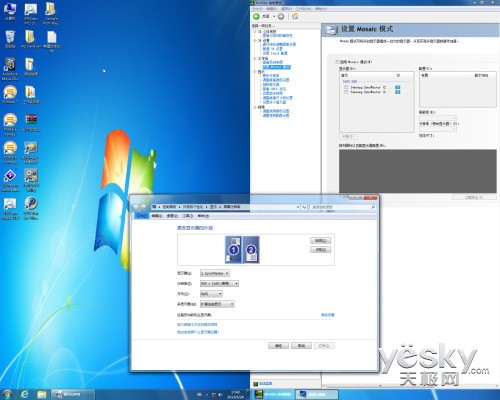
Task: Click the green Back arrow in NVIDIA toolbar
Action: pos(256,16)
